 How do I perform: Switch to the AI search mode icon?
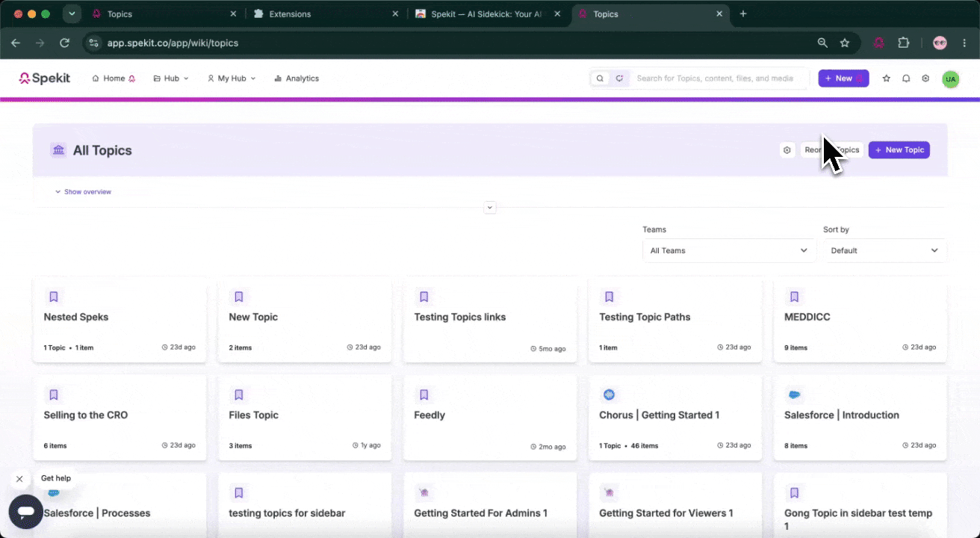(x=619, y=78)
